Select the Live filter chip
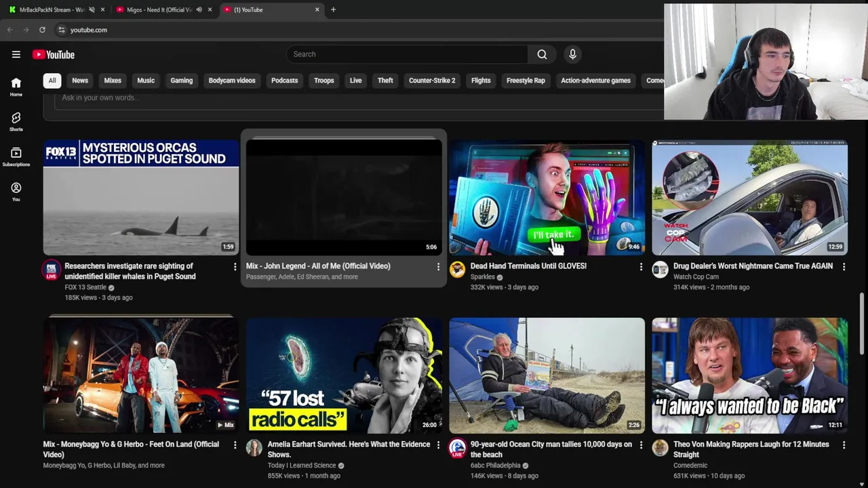Image resolution: width=868 pixels, height=488 pixels. (356, 81)
